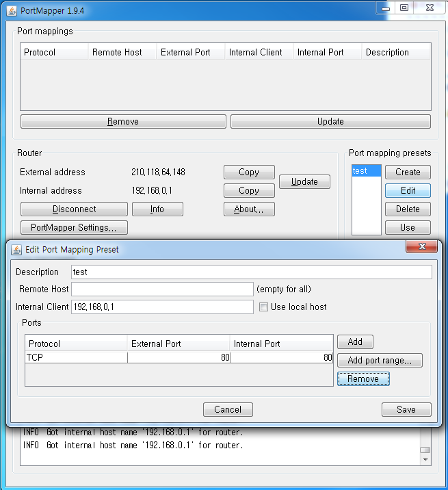Save the port mapping preset
Viewport: 448px width, 490px height.
[406, 409]
